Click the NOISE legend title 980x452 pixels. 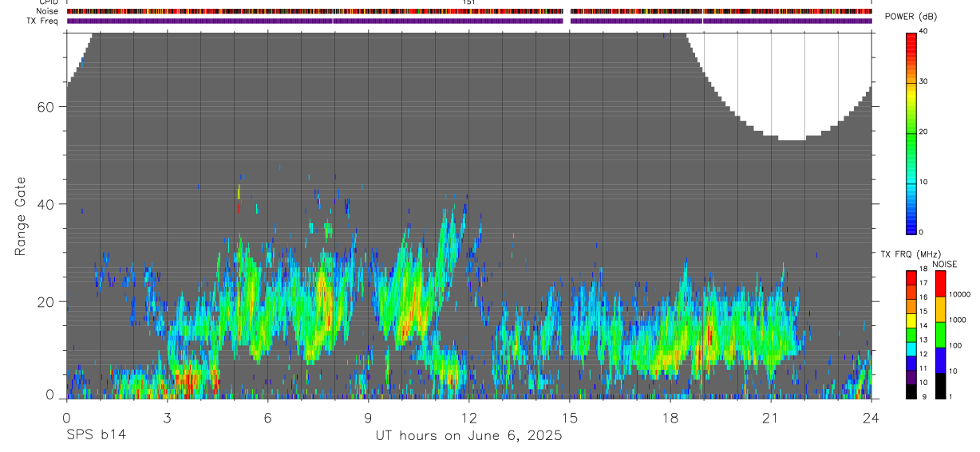coord(945,264)
